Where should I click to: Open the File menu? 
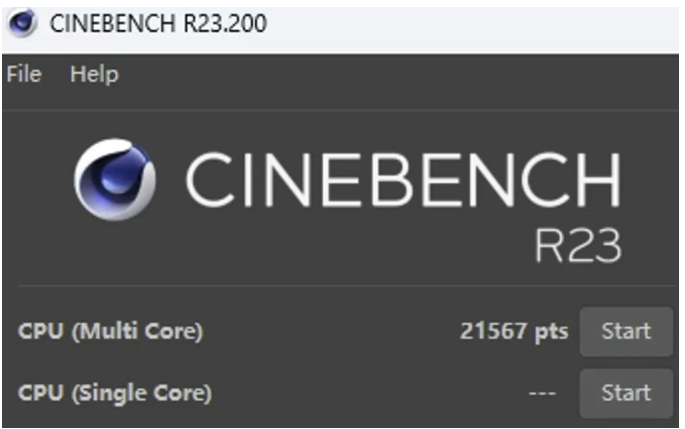(24, 75)
